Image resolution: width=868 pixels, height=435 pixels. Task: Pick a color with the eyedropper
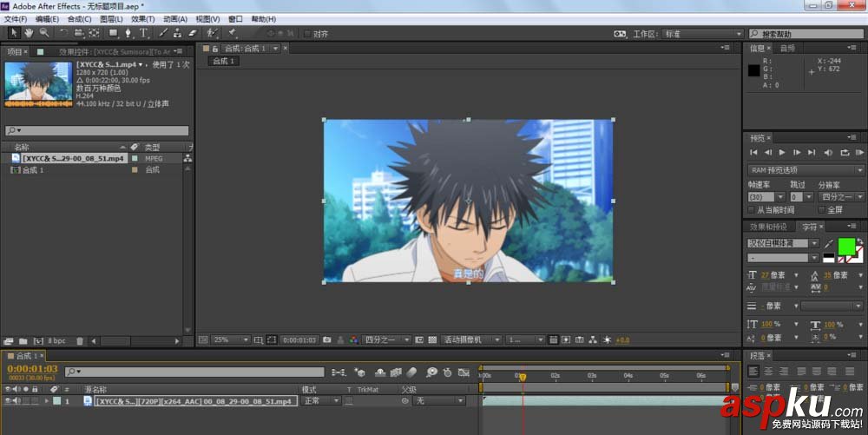(x=829, y=243)
